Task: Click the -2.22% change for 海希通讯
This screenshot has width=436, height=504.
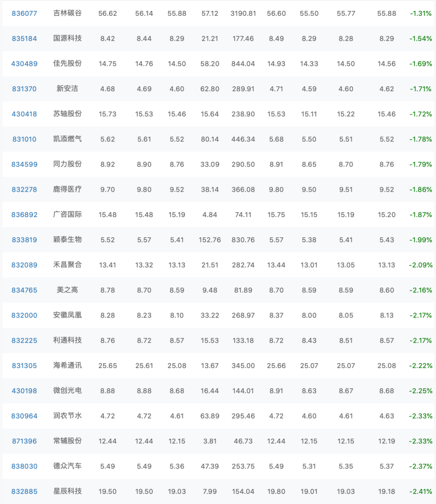Action: tap(421, 366)
